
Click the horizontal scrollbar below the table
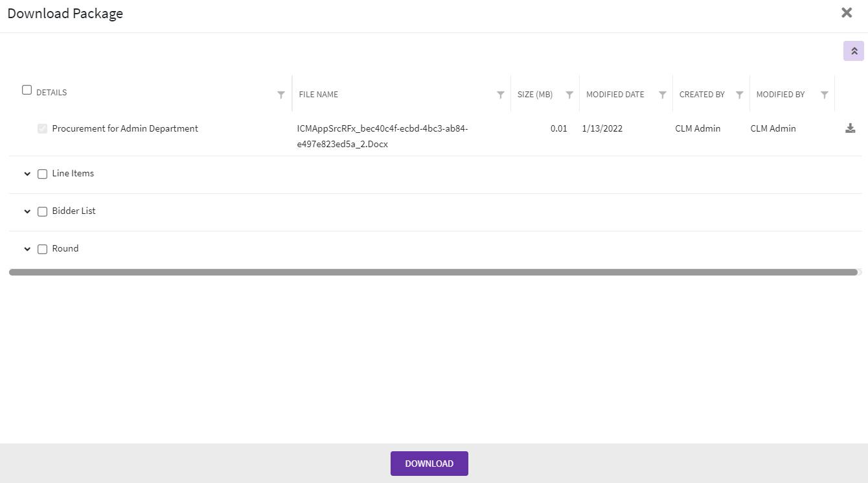click(433, 272)
